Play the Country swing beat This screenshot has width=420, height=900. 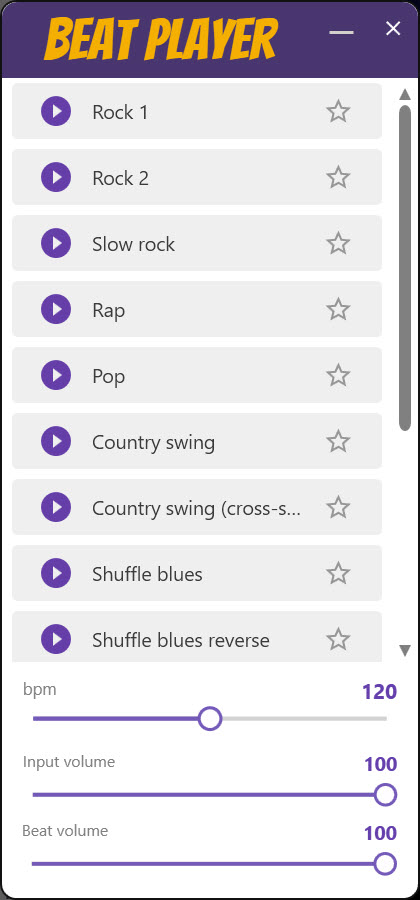56,441
